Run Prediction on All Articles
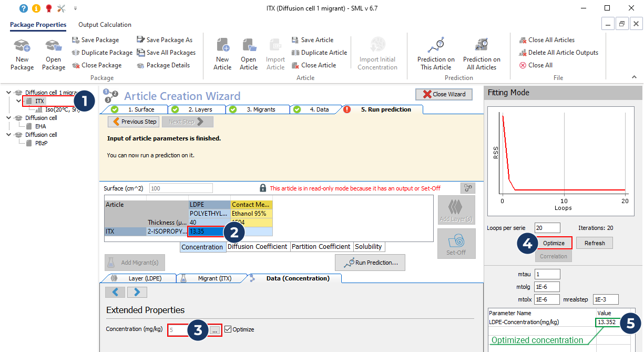 coord(482,46)
